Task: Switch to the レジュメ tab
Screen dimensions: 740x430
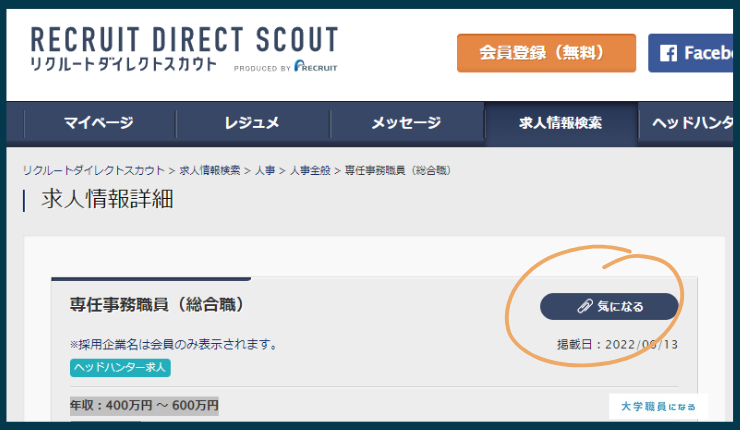Action: click(252, 123)
